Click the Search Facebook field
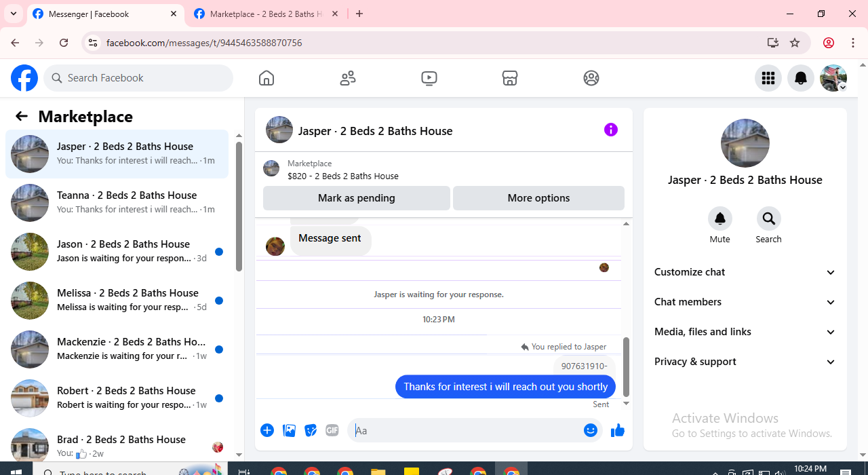Viewport: 868px width, 475px height. (138, 78)
